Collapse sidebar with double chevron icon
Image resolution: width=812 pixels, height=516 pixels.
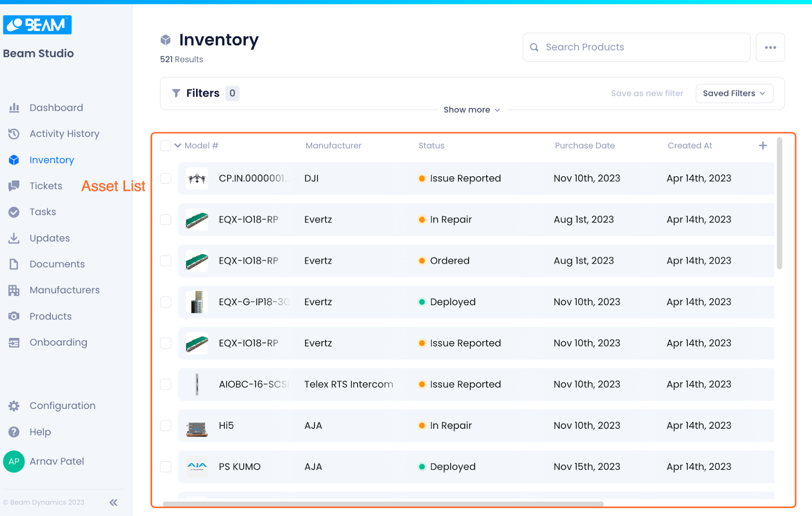(114, 502)
